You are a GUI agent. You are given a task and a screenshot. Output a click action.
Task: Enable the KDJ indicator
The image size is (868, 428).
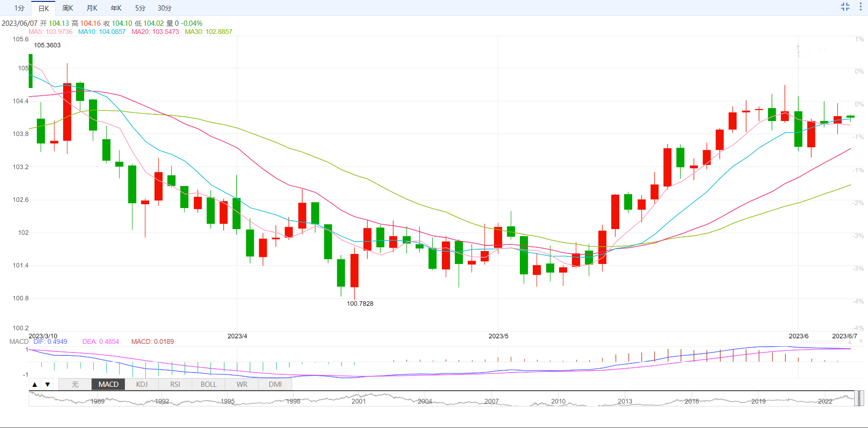click(x=142, y=384)
